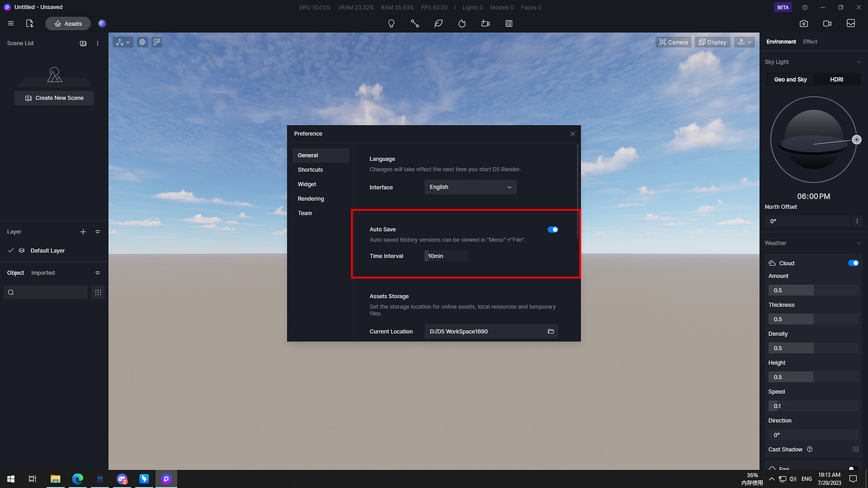The height and width of the screenshot is (488, 868).
Task: Collapse the Layer panel
Action: coord(97,232)
